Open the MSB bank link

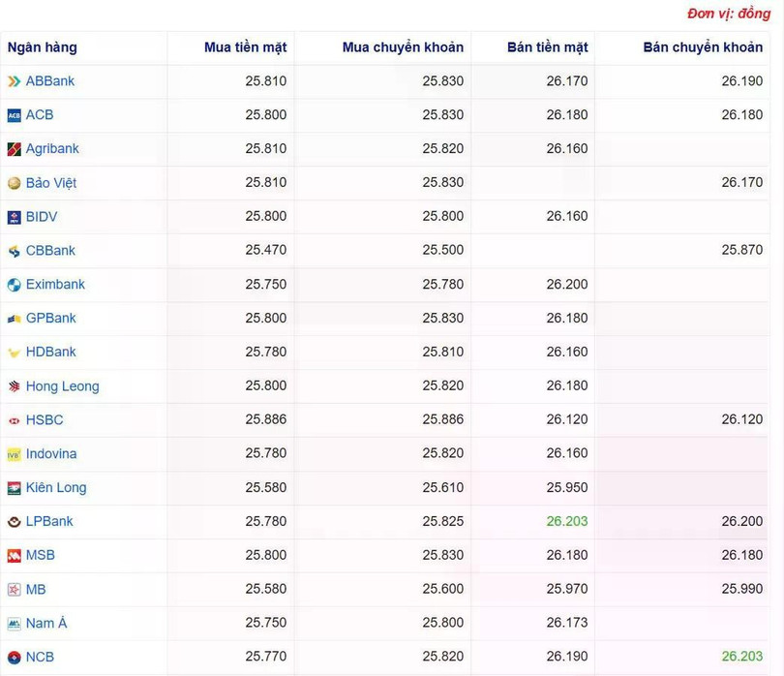[41, 555]
